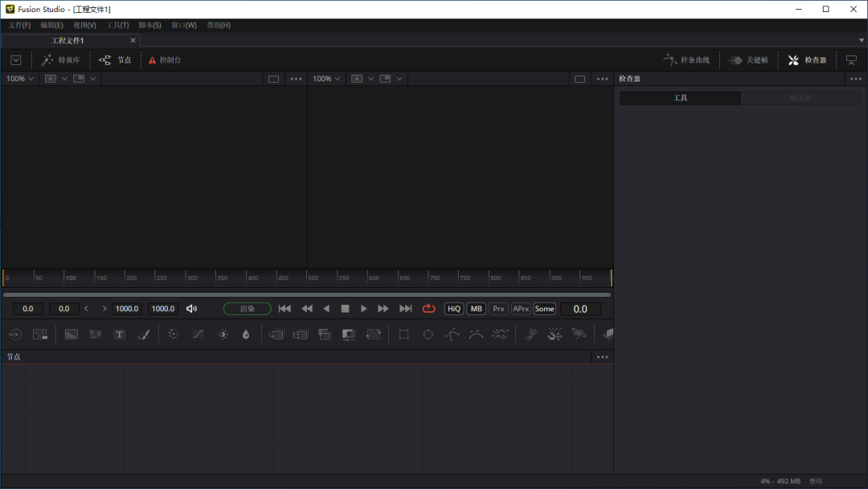Image resolution: width=868 pixels, height=489 pixels.
Task: Click the green 渲染 render button
Action: (x=248, y=309)
